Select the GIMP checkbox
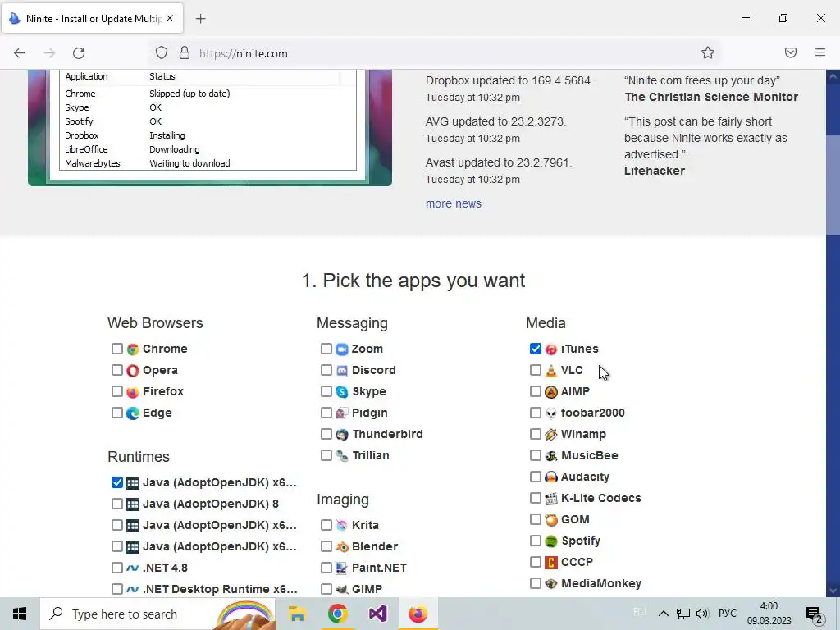Screen dimensions: 840x630 pyautogui.click(x=326, y=589)
